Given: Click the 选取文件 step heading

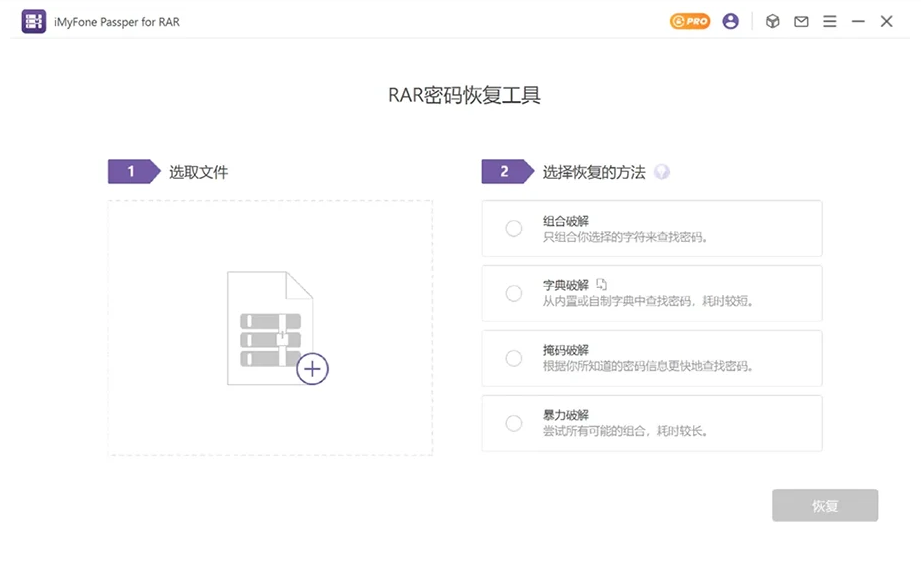Looking at the screenshot, I should pyautogui.click(x=199, y=172).
